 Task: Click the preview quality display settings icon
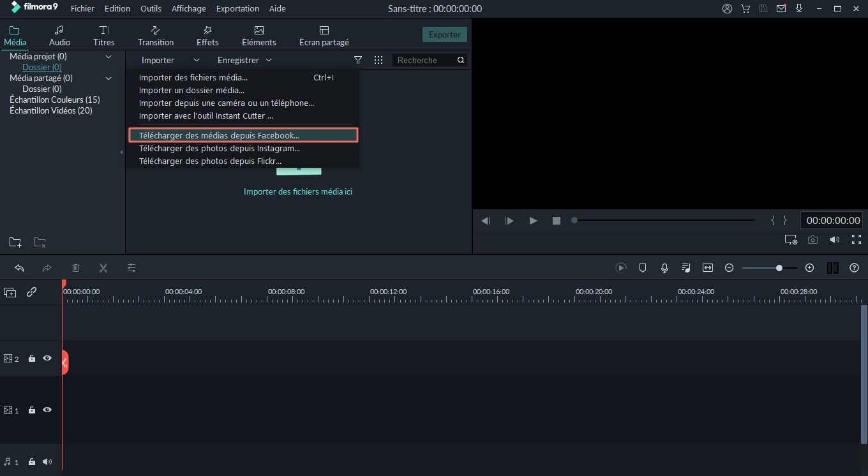[x=791, y=240]
